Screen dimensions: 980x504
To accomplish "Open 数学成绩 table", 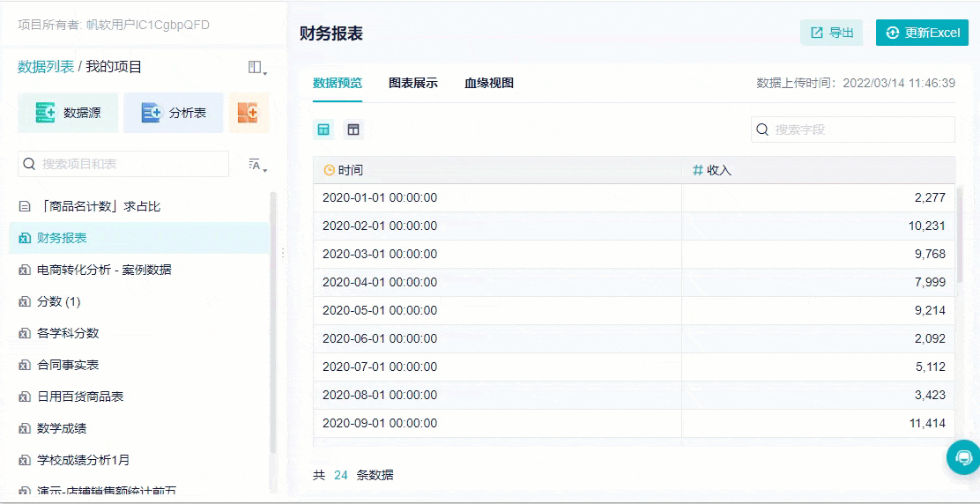I will click(x=139, y=428).
